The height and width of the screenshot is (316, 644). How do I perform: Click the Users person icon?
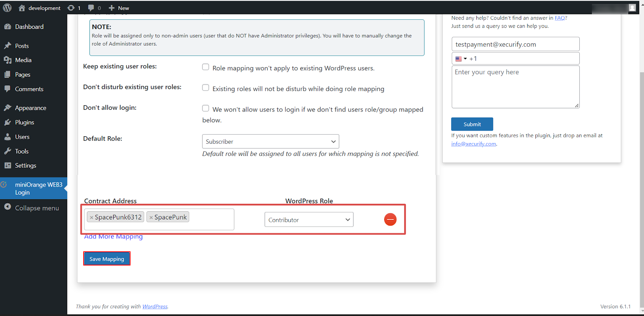[8, 137]
